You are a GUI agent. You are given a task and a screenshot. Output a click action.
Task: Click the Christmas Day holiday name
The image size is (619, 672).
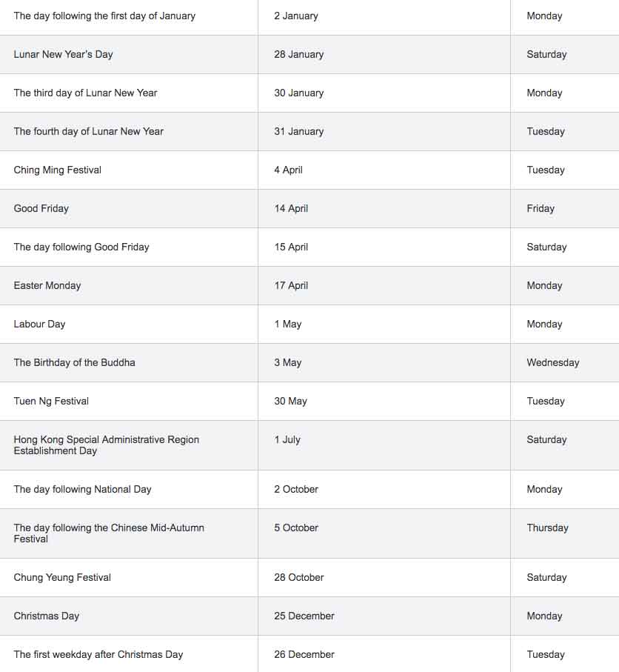point(47,616)
